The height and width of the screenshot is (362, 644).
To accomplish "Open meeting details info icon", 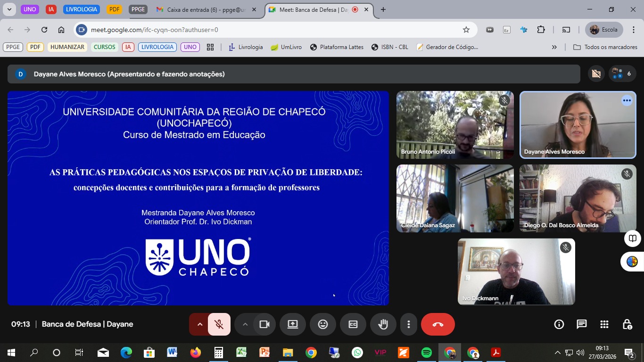I will 559,324.
